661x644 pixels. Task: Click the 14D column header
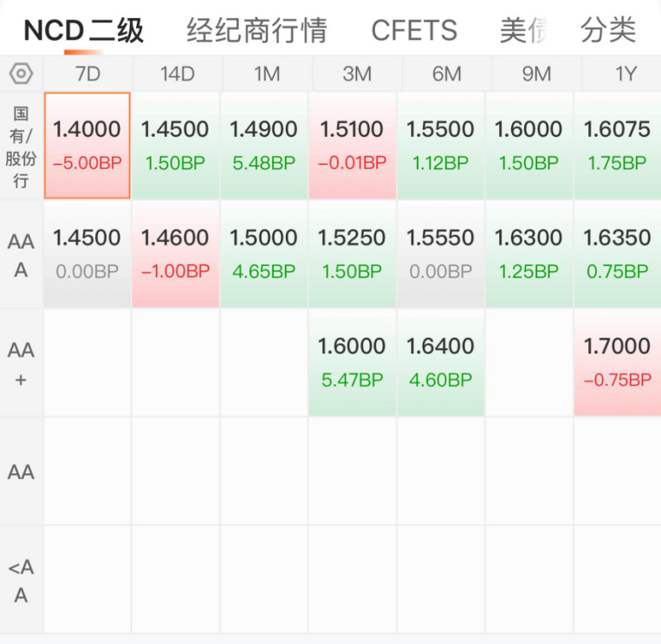pyautogui.click(x=178, y=74)
